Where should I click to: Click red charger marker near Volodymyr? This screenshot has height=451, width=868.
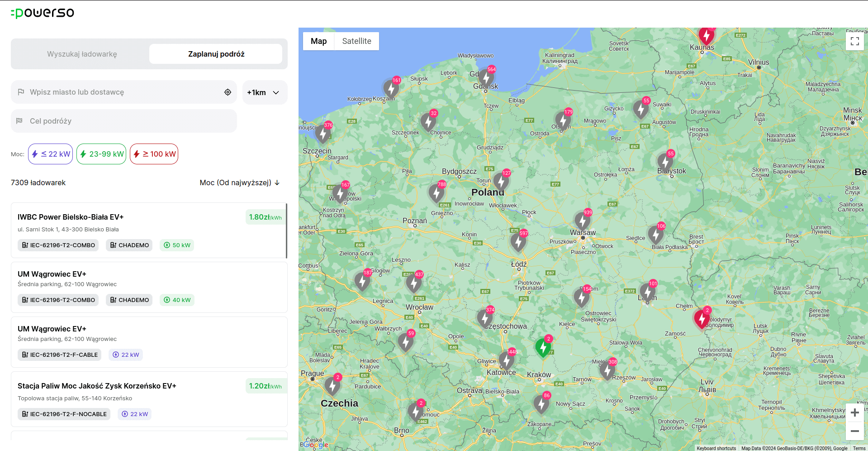pos(702,318)
